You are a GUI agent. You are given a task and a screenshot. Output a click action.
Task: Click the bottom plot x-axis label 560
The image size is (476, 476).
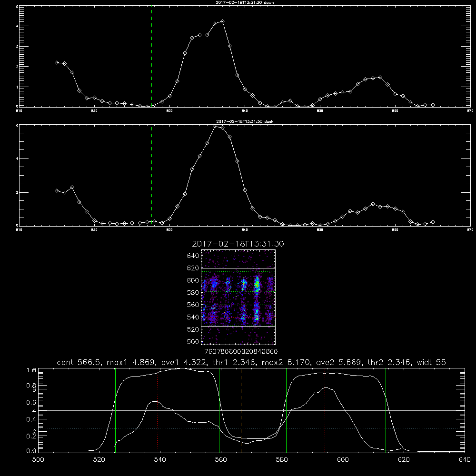click(221, 460)
